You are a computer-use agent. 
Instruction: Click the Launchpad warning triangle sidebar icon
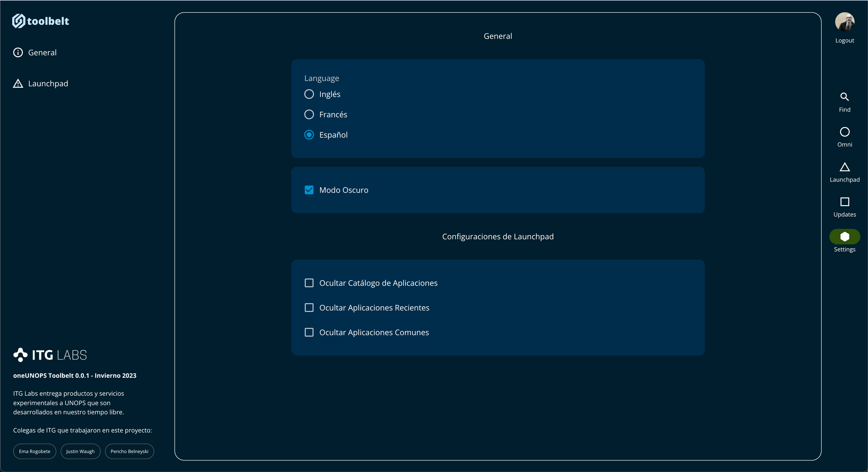[x=18, y=84]
